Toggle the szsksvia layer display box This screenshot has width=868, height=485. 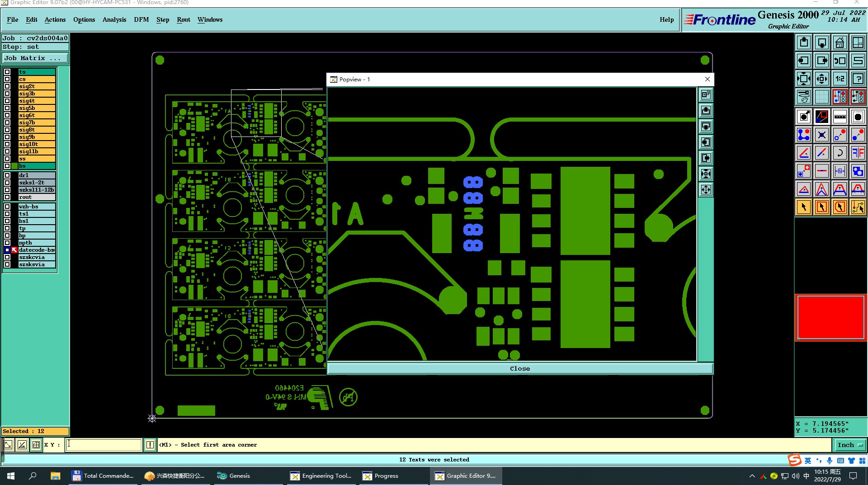click(x=7, y=264)
